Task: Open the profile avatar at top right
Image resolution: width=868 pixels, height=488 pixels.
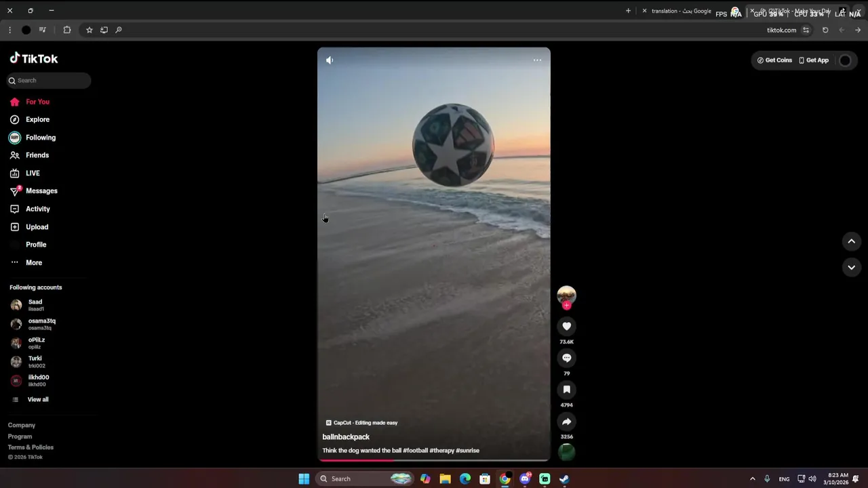Action: [x=845, y=60]
